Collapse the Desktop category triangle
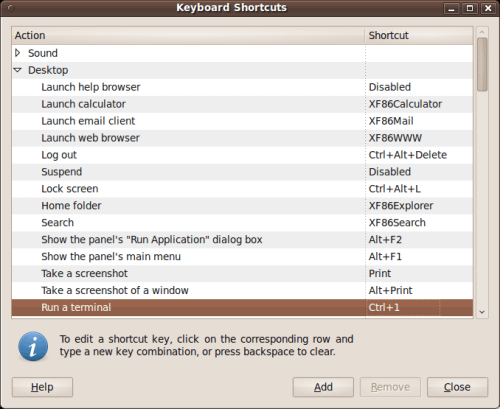The height and width of the screenshot is (409, 500). [x=18, y=70]
